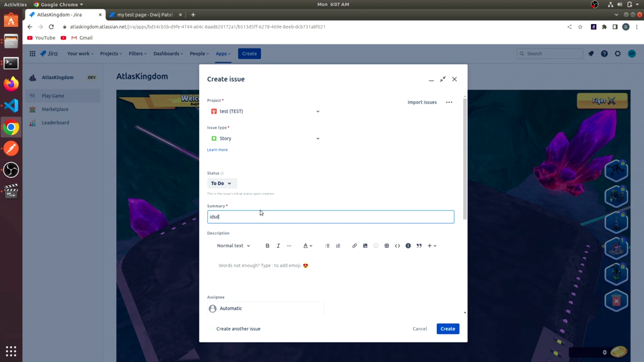Toggle bold formatting in description editor

click(x=267, y=246)
